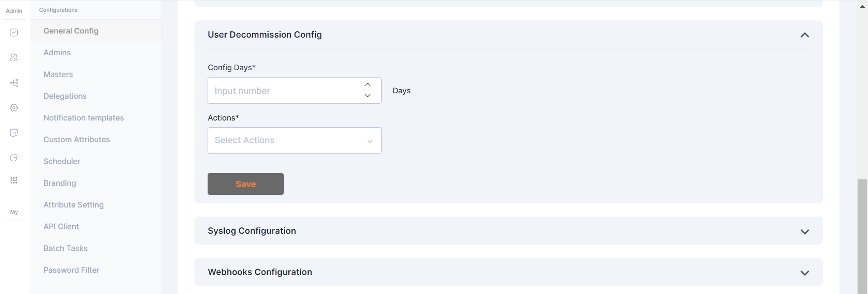This screenshot has height=294, width=868.
Task: Click the pie chart reports icon
Action: 14,158
